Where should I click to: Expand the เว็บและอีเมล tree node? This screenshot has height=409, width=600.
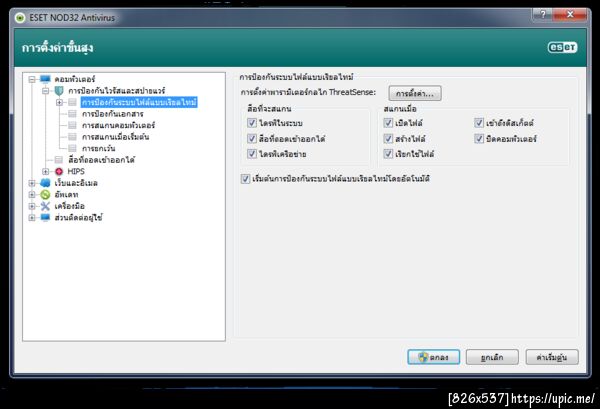[x=32, y=183]
